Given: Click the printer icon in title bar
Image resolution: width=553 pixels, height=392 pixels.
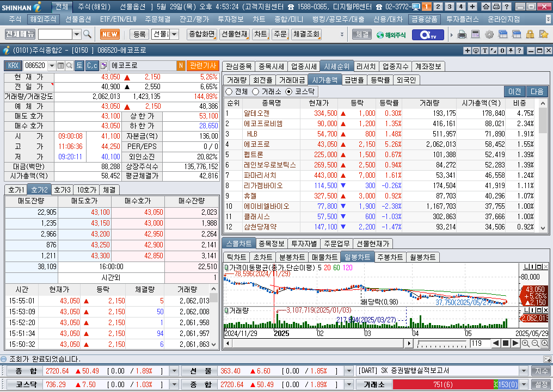Looking at the screenshot, I should pos(496,7).
